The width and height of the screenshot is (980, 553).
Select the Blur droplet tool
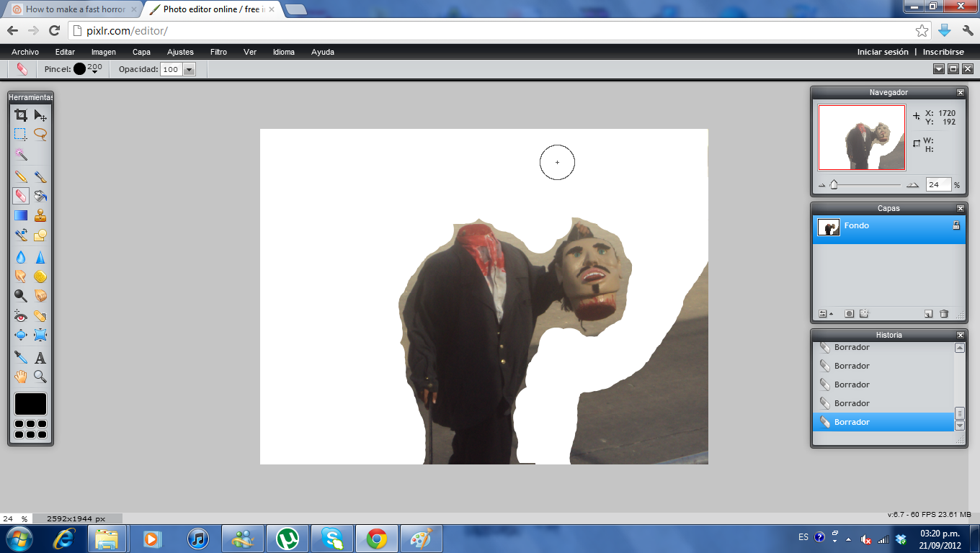click(x=21, y=257)
